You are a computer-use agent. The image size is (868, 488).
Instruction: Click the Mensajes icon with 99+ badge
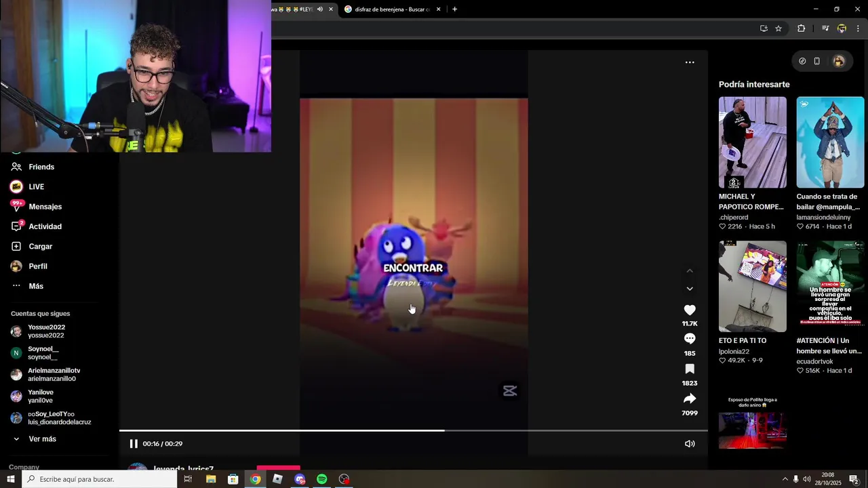[16, 206]
